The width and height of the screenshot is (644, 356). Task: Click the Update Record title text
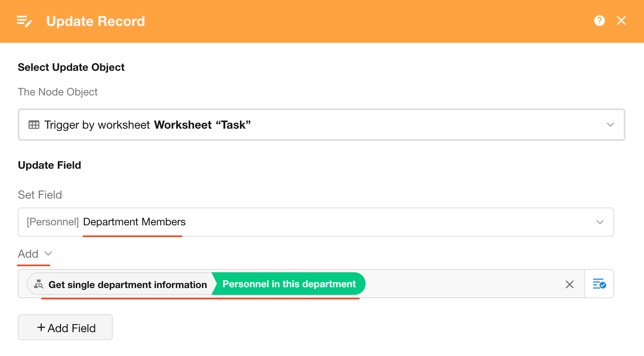[95, 21]
